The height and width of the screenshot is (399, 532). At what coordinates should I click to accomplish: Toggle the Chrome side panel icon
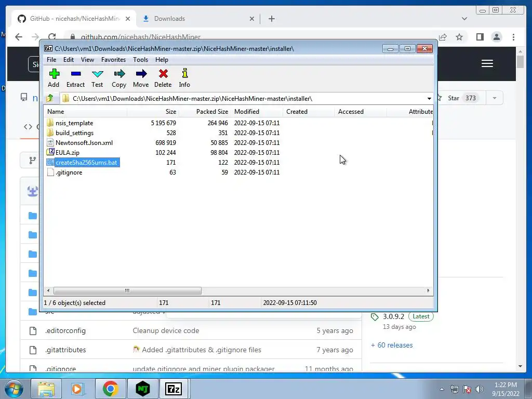click(x=480, y=37)
